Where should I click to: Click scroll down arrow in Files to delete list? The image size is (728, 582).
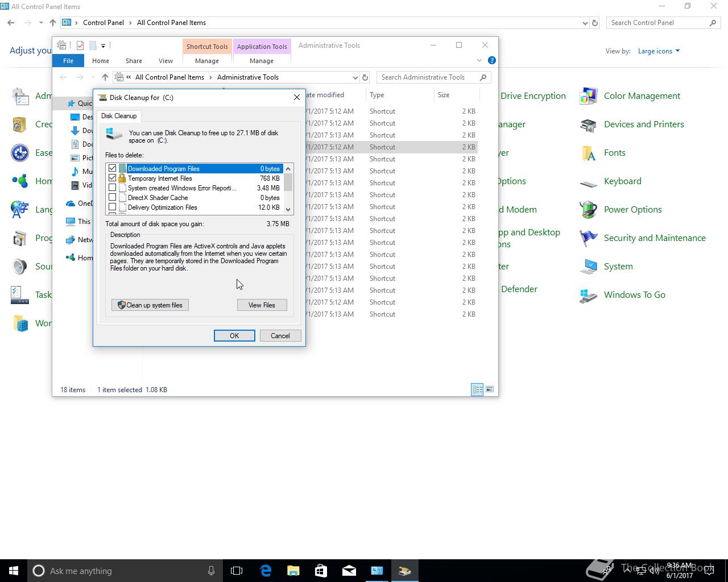[x=288, y=209]
